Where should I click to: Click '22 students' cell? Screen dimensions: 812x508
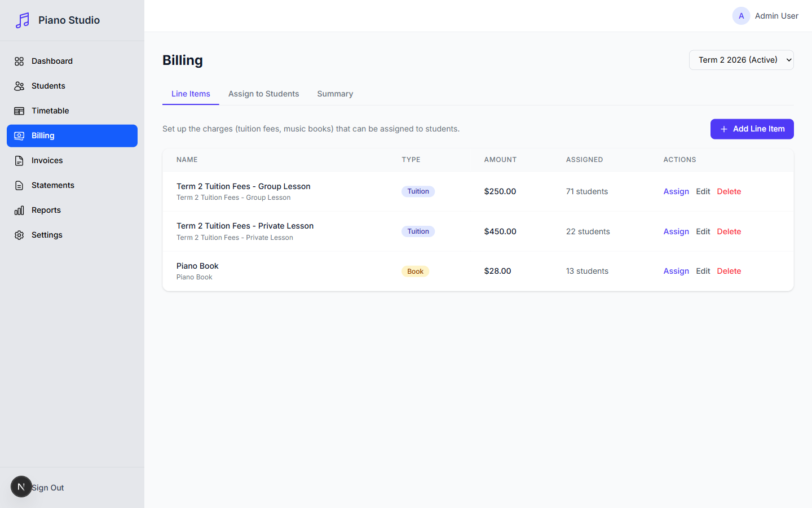tap(588, 231)
